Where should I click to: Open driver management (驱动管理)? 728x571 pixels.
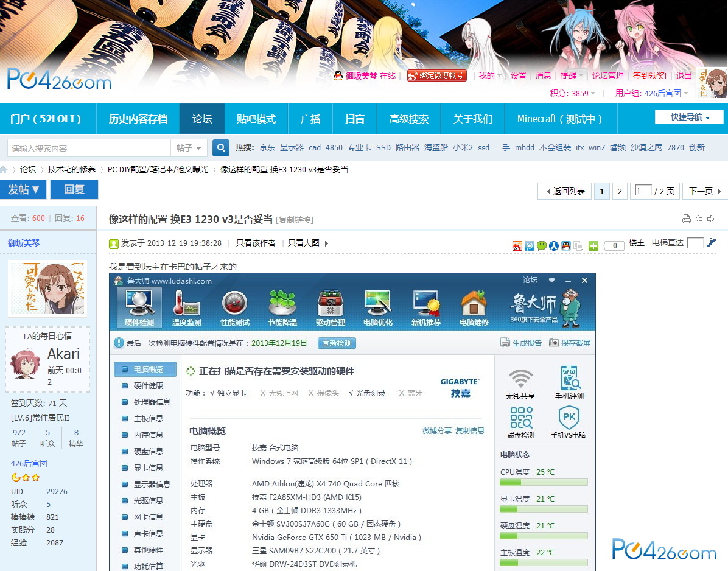click(330, 307)
